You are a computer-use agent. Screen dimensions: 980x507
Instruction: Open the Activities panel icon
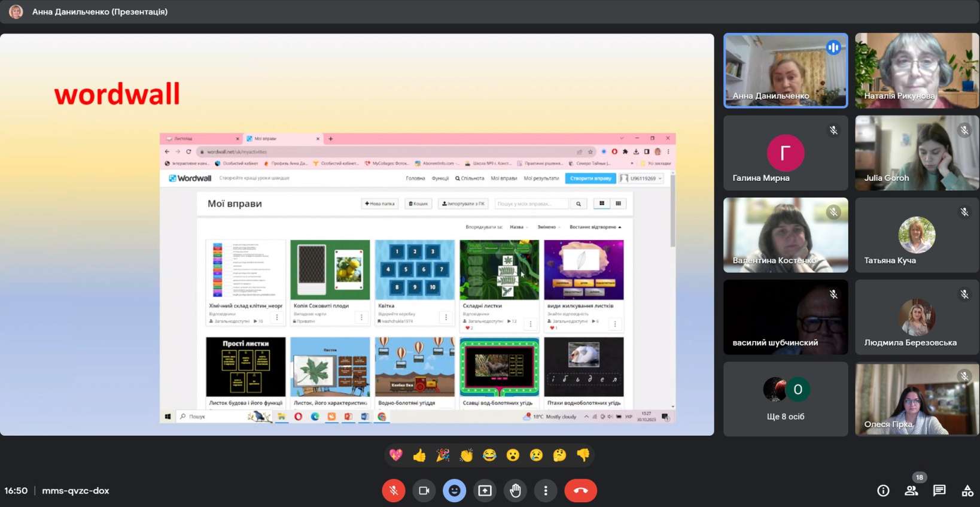pyautogui.click(x=967, y=490)
